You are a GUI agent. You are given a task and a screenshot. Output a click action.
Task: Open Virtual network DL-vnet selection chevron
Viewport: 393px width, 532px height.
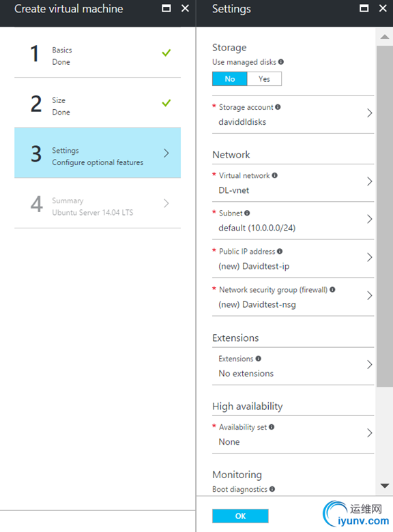click(370, 181)
